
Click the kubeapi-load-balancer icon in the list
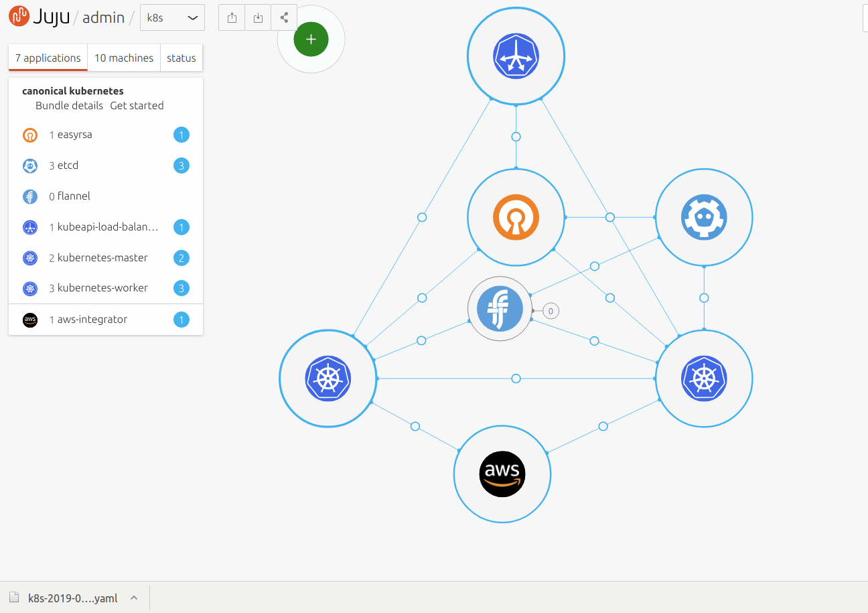(x=29, y=227)
